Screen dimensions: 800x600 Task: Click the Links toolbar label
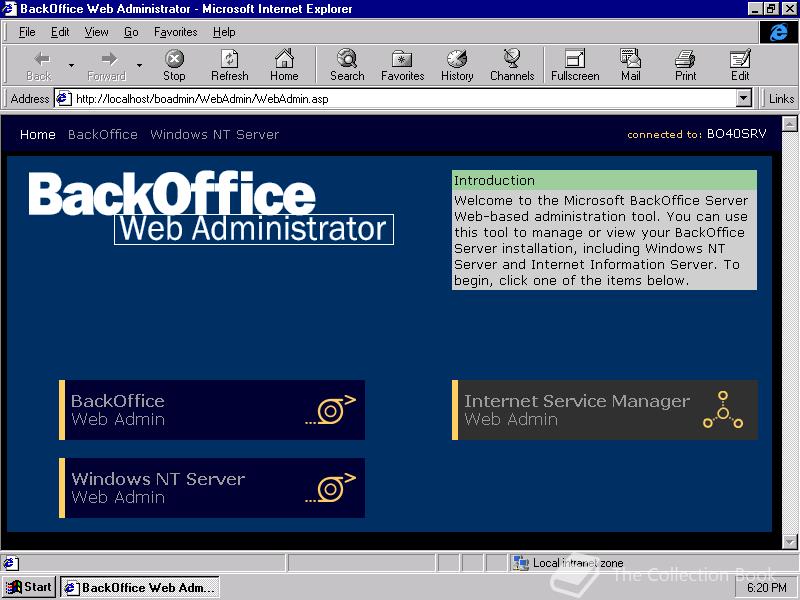781,98
